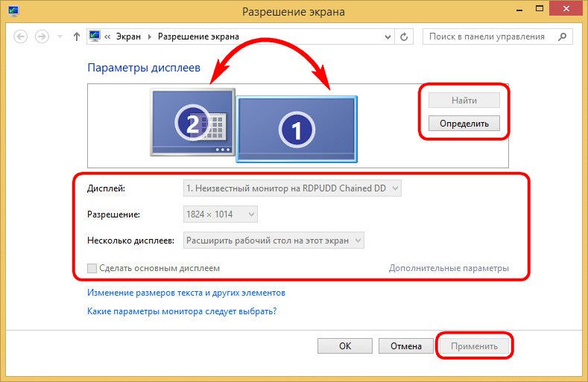Click the window system icon in title bar
588x382 pixels.
[14, 12]
